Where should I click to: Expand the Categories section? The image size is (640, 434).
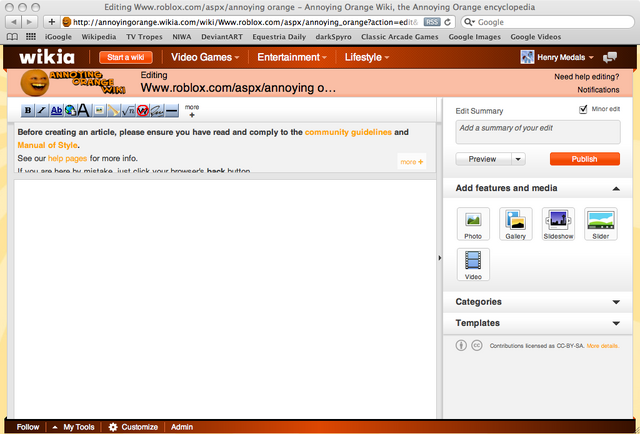(616, 302)
